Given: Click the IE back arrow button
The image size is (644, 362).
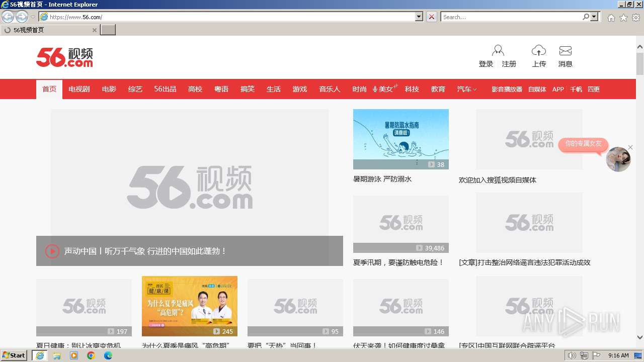Looking at the screenshot, I should point(8,17).
